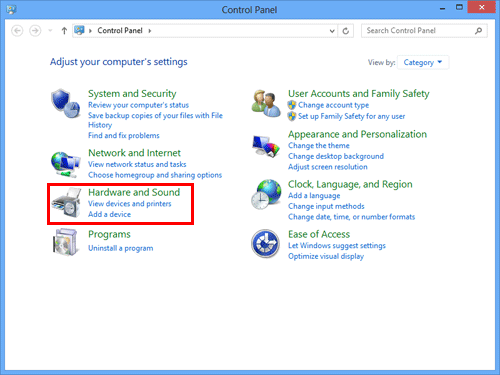Go up one level with the Up arrow
Viewport: 500px width, 375px height.
click(x=64, y=31)
